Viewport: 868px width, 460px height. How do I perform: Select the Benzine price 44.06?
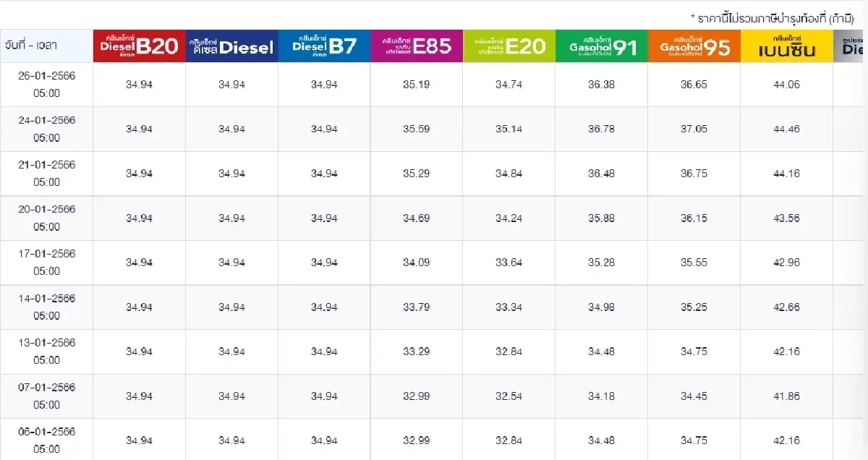click(786, 85)
